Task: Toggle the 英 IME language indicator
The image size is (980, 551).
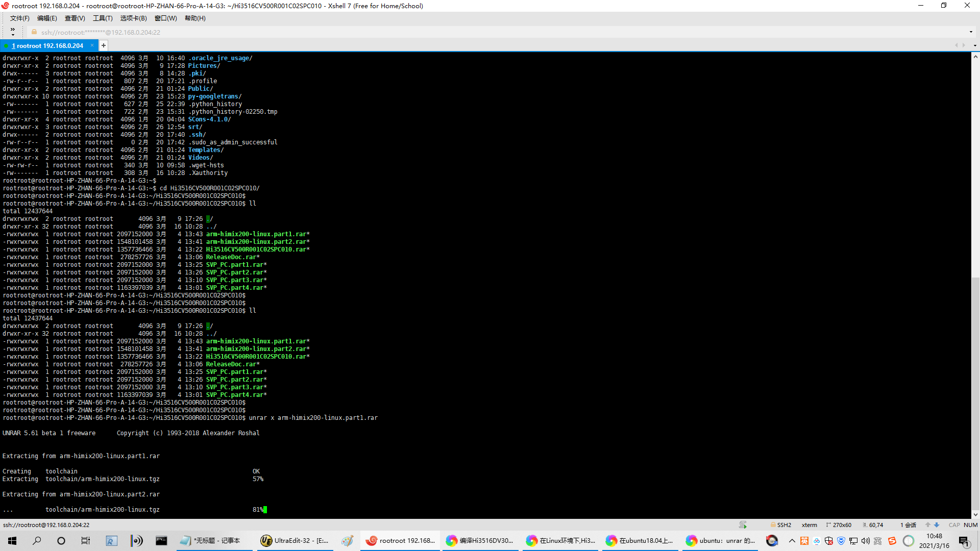Action: tap(878, 541)
